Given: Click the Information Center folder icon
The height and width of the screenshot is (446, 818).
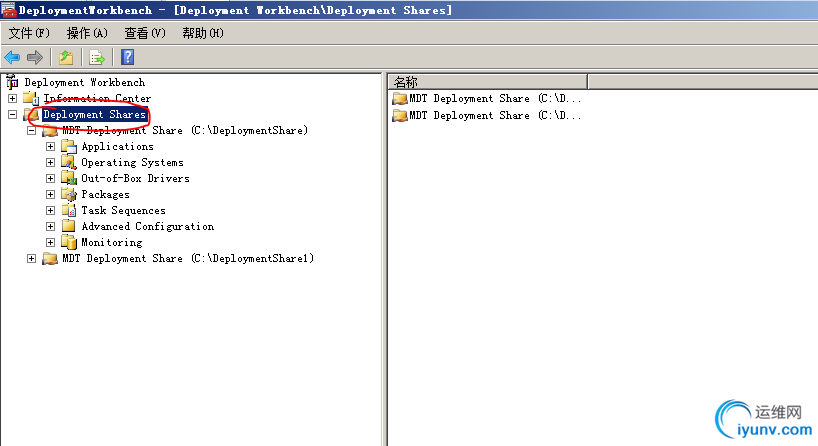Looking at the screenshot, I should tap(31, 98).
